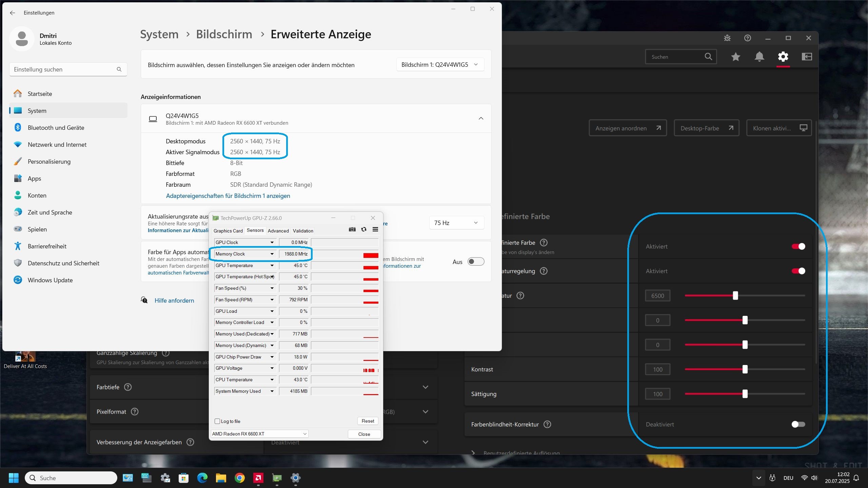Open the Bildschirm 1 display selector dropdown

440,64
